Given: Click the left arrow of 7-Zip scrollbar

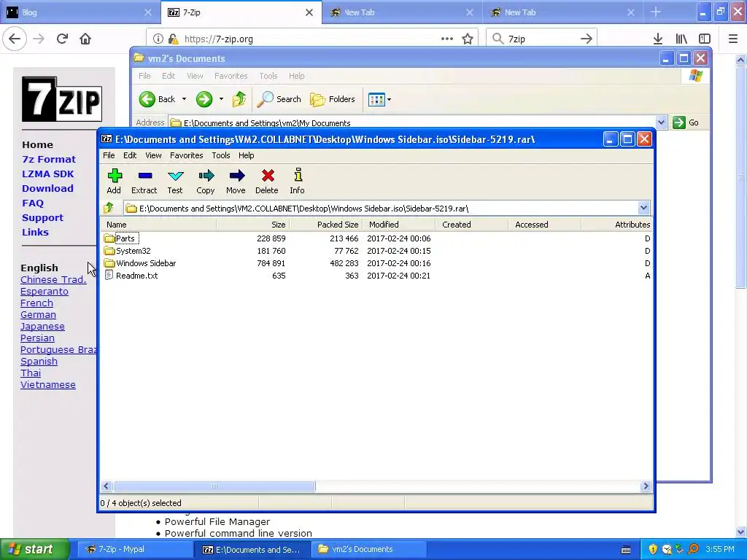Looking at the screenshot, I should click(x=107, y=486).
